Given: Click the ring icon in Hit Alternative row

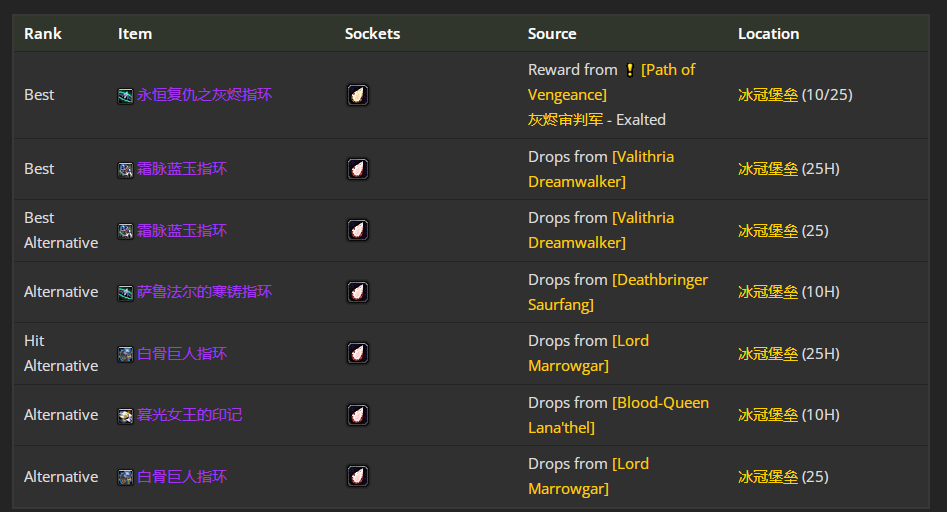Looking at the screenshot, I should [x=125, y=354].
